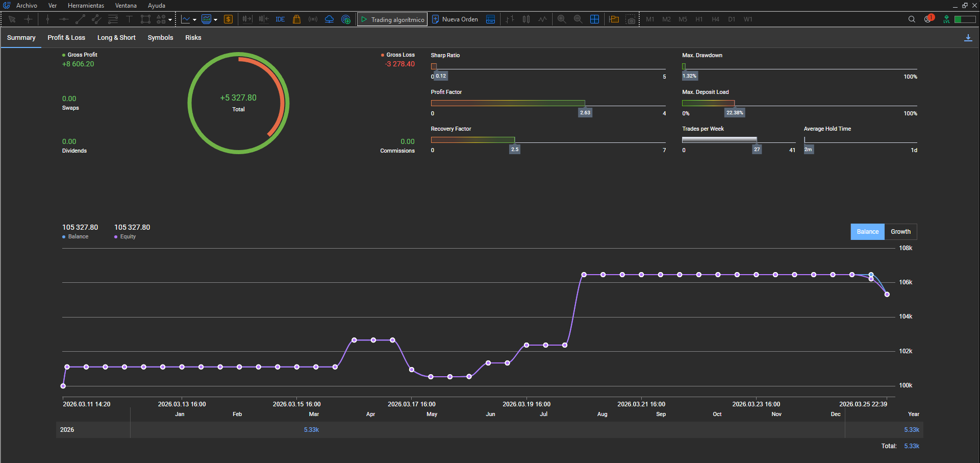Screen dimensions: 980x463
Task: Select the H1 timeframe button
Action: [x=699, y=19]
